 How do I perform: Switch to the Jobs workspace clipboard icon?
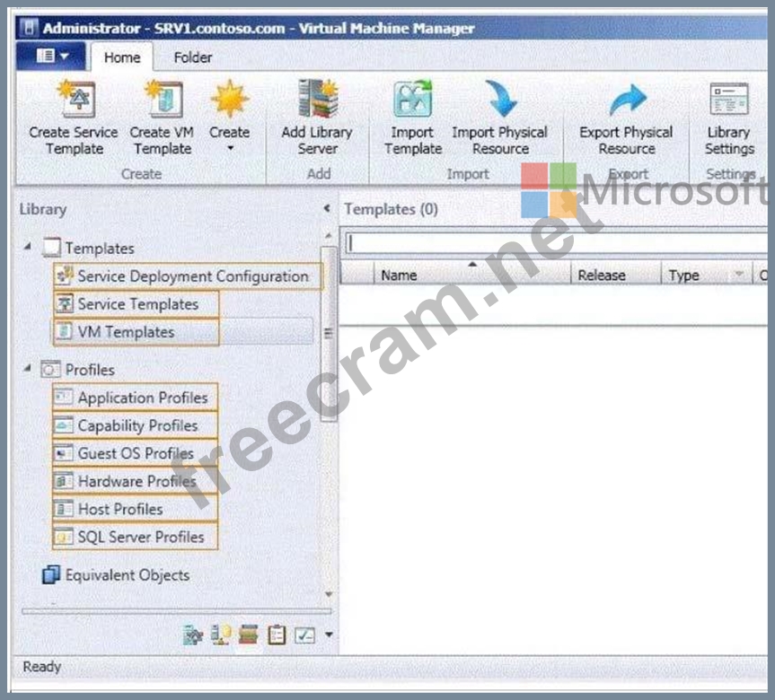coord(277,635)
